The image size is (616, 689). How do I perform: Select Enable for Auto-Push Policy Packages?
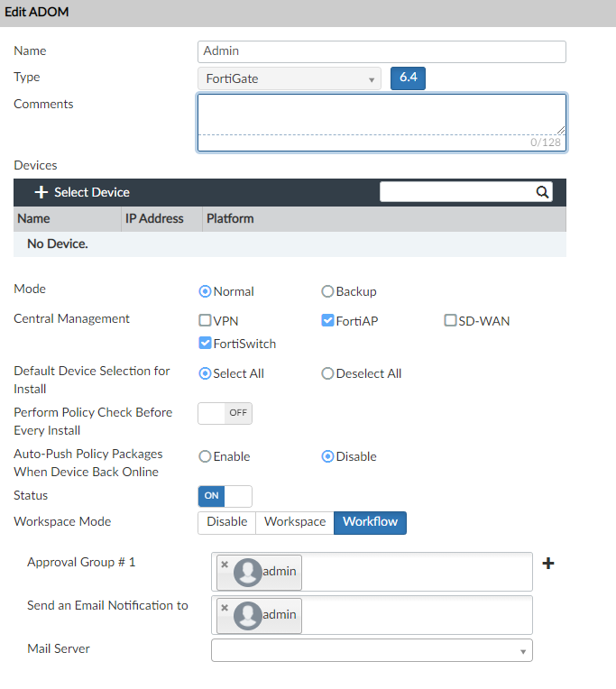[x=205, y=456]
